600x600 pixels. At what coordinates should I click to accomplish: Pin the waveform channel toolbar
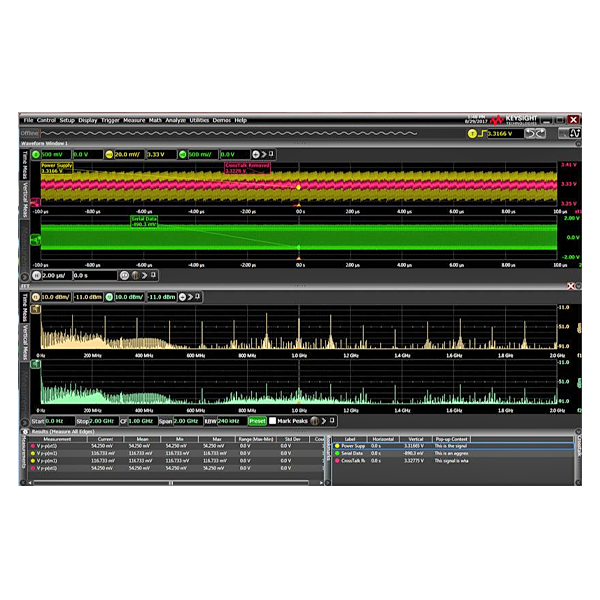point(271,154)
